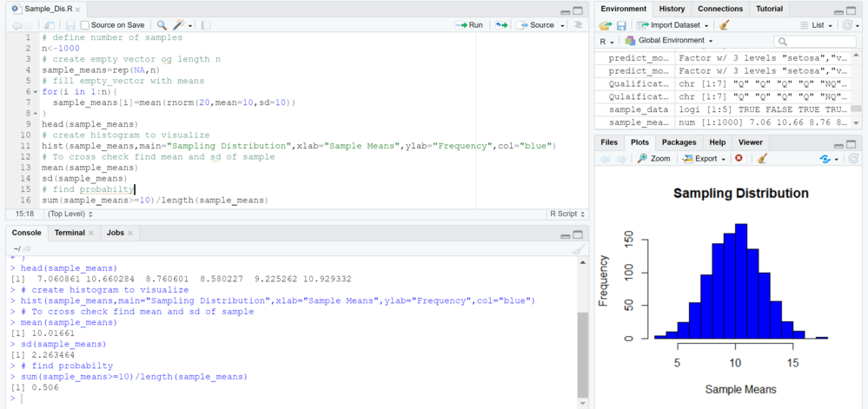The image size is (868, 409).
Task: Switch to the History tab
Action: [672, 9]
